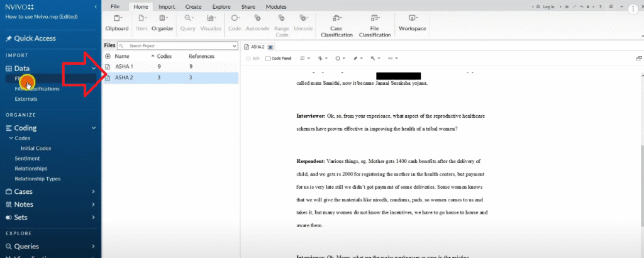Open the Organize ribbon menu
Screen dimensions: 644x258
[x=162, y=22]
